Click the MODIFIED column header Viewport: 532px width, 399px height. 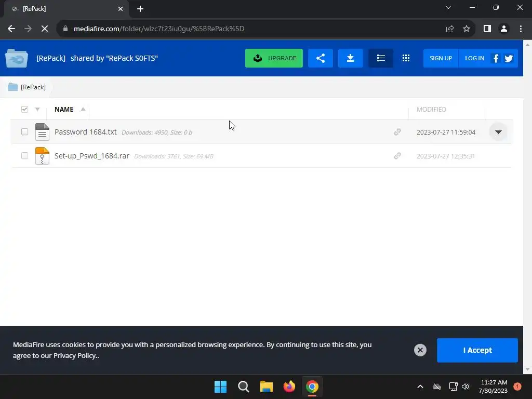coord(431,109)
